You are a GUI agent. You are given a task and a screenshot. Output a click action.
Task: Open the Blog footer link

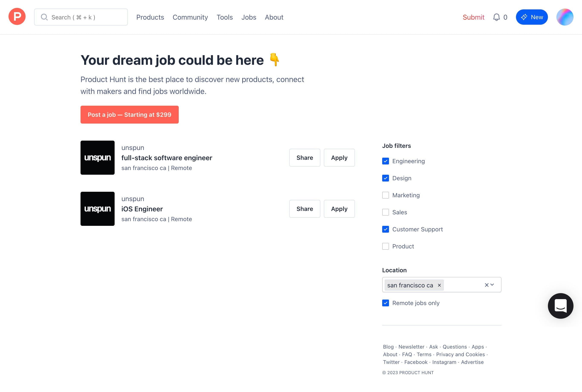[388, 347]
